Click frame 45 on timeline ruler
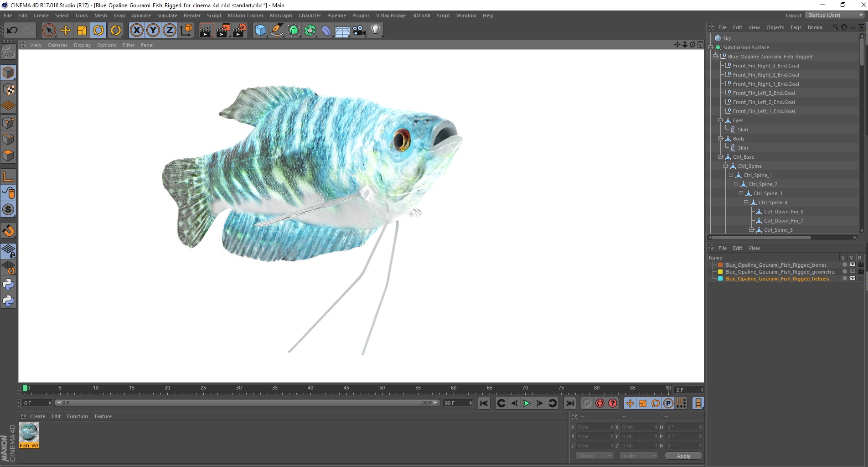This screenshot has height=467, width=868. [346, 389]
